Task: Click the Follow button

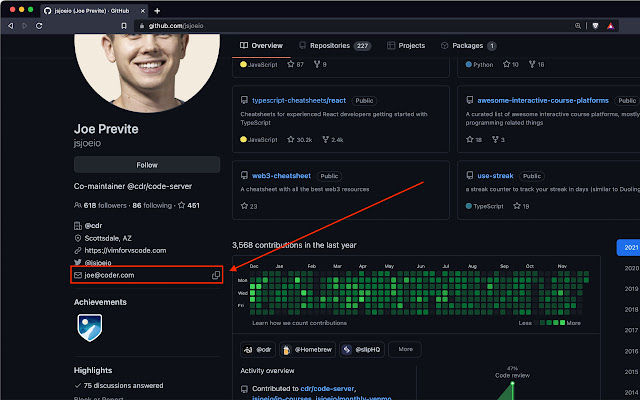Action: [x=147, y=165]
